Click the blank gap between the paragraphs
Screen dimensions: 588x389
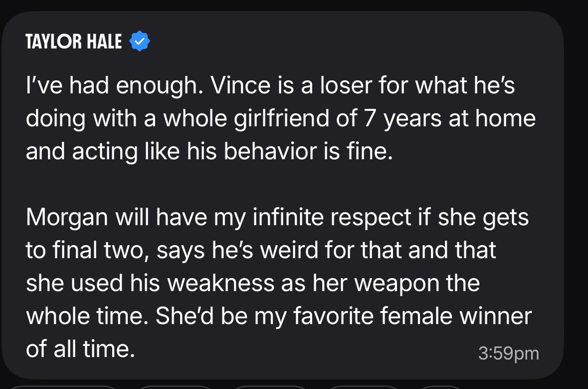click(280, 185)
